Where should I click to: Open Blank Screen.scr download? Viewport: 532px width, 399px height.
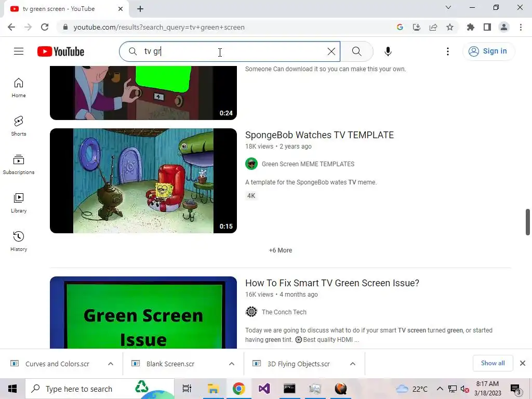170,364
